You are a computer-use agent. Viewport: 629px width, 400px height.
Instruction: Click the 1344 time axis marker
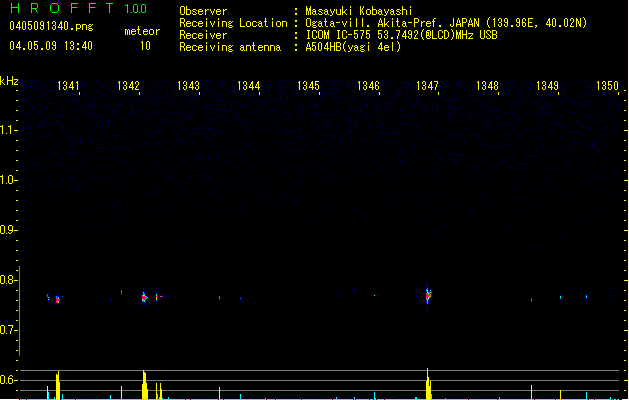249,86
